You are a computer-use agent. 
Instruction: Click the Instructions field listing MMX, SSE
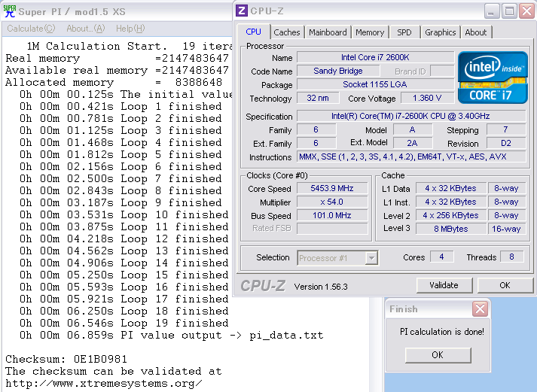coord(411,156)
